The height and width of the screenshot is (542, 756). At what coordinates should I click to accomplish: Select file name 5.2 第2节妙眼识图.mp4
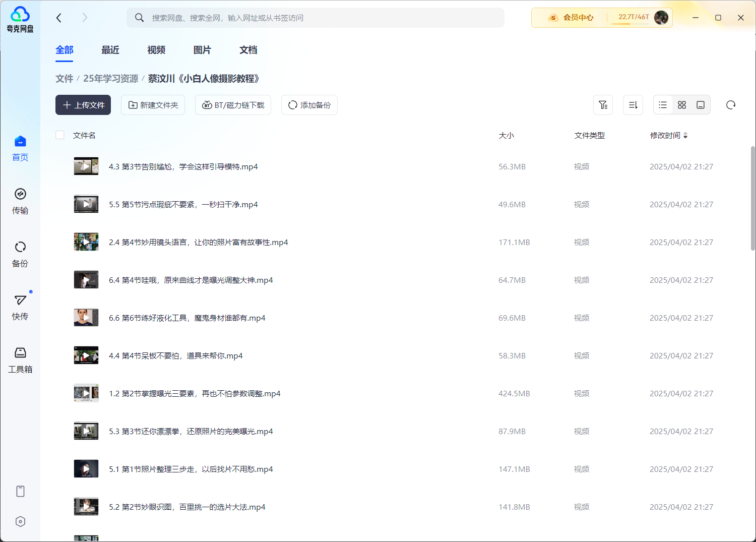pos(187,507)
